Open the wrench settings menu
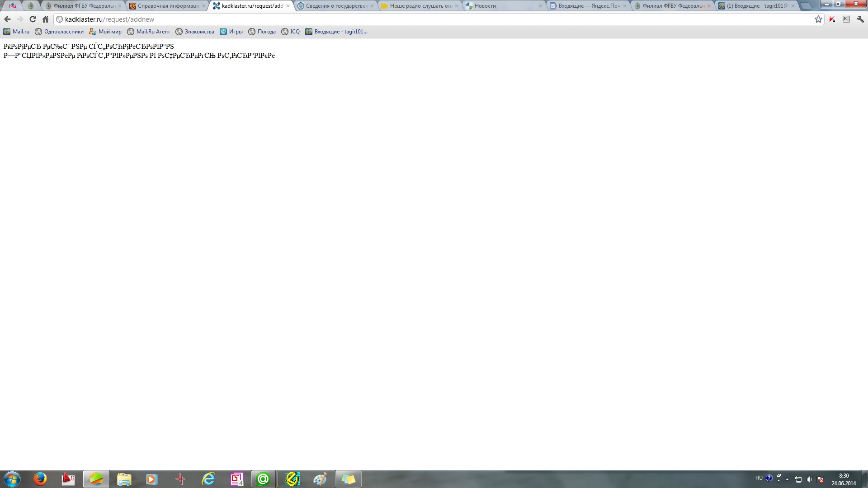The width and height of the screenshot is (868, 488). pos(860,19)
